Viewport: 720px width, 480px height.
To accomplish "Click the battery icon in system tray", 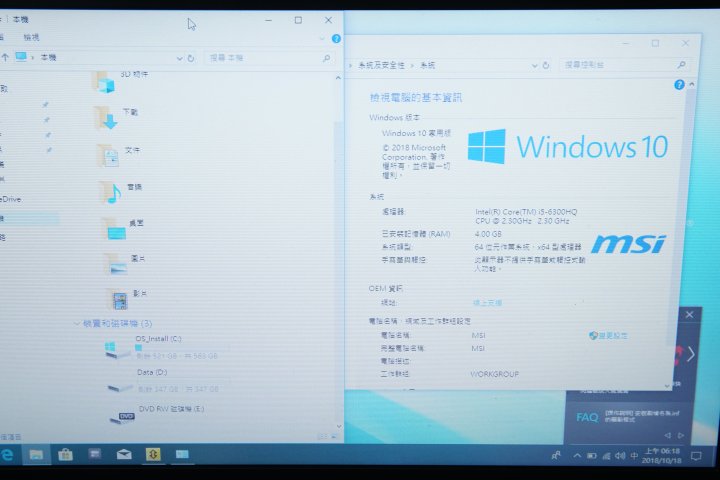I will (x=592, y=456).
